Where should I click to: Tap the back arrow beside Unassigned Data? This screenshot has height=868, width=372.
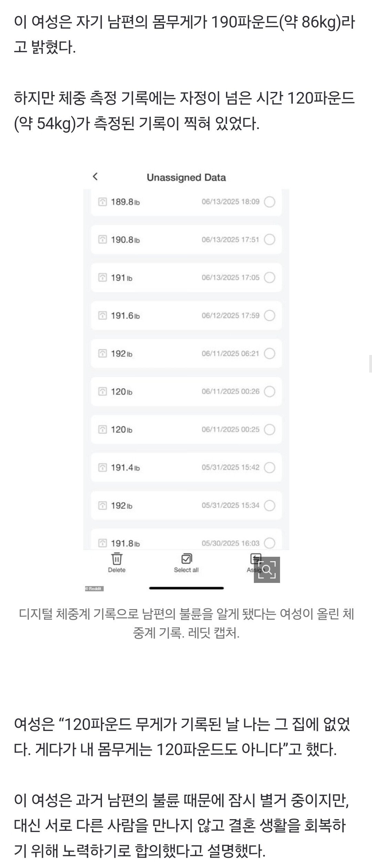pyautogui.click(x=95, y=177)
